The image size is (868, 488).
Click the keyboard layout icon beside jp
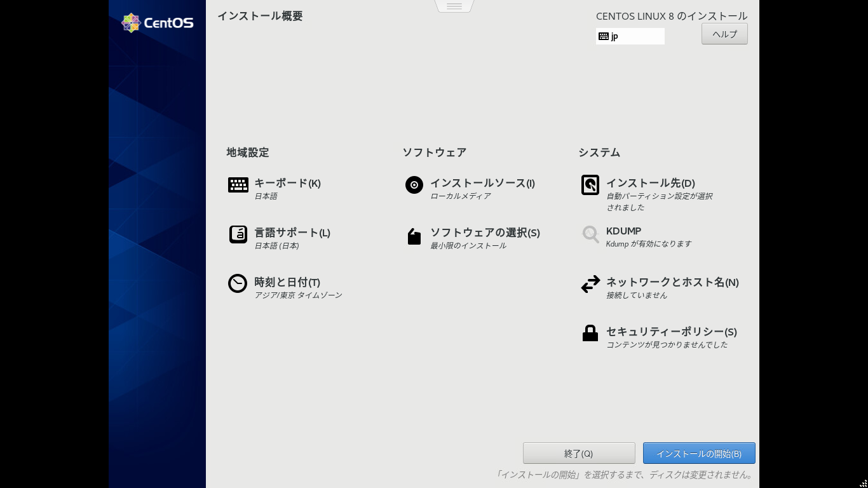pyautogui.click(x=604, y=36)
